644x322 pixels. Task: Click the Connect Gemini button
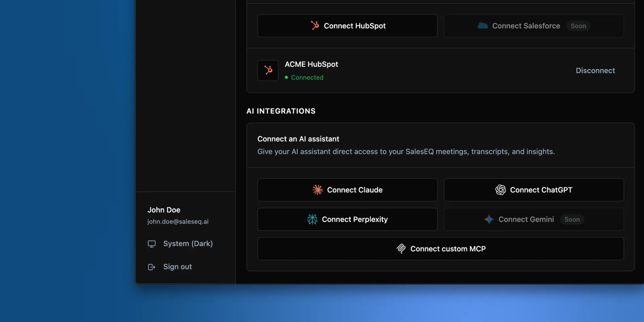point(534,219)
